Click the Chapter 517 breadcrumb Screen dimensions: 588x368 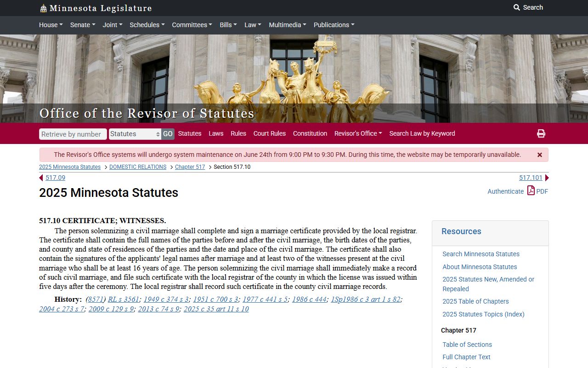pyautogui.click(x=190, y=167)
